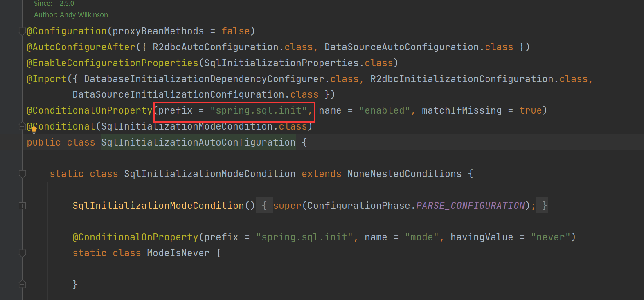The image size is (644, 300).
Task: Click the 'true' keyword value
Action: [x=531, y=110]
